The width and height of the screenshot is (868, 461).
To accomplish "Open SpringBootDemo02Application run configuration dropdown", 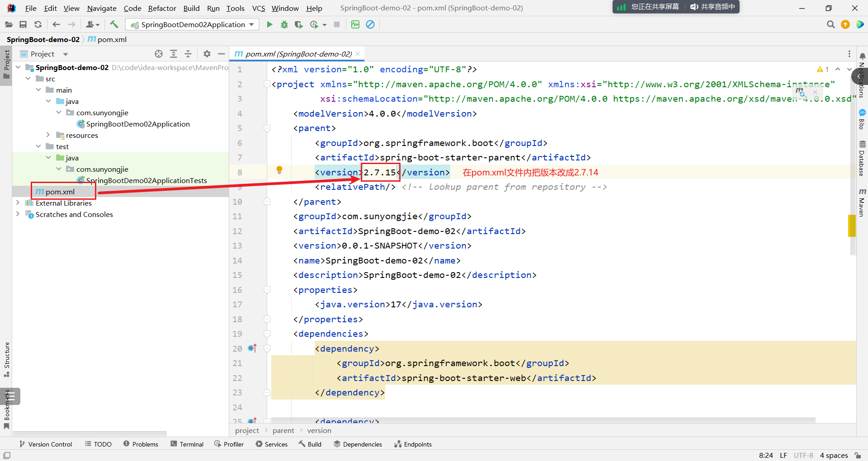I will [192, 24].
